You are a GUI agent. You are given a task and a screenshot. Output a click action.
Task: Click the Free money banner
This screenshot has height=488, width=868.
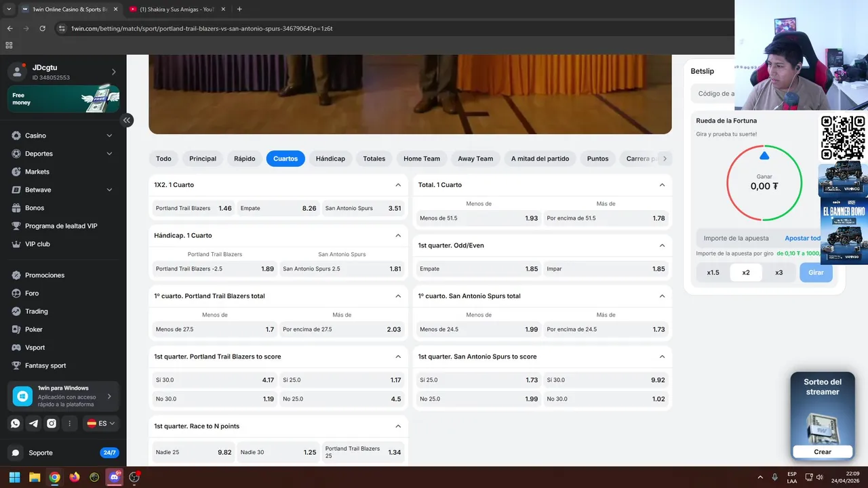(x=63, y=99)
